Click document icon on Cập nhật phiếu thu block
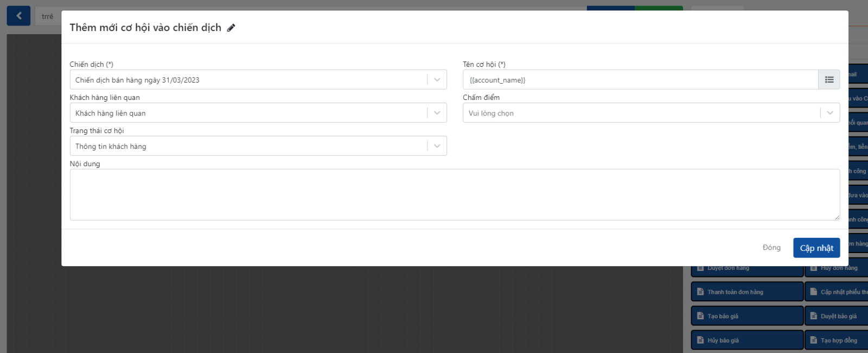Image resolution: width=868 pixels, height=353 pixels. (x=814, y=292)
